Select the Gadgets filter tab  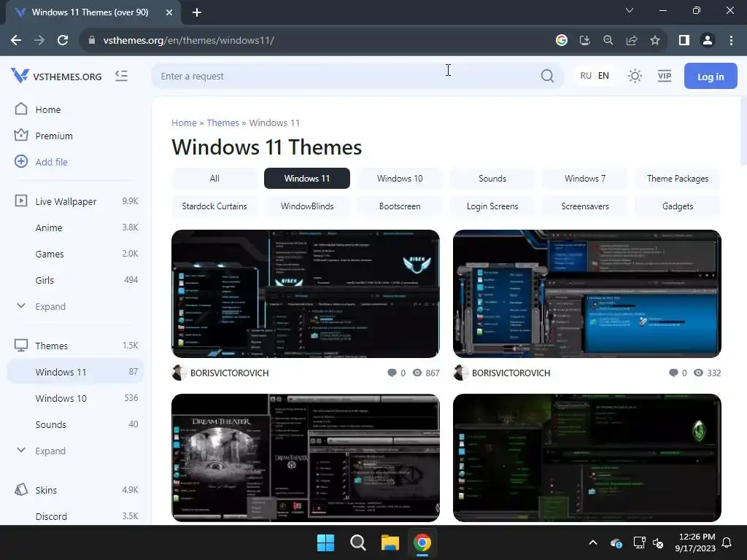pos(678,206)
